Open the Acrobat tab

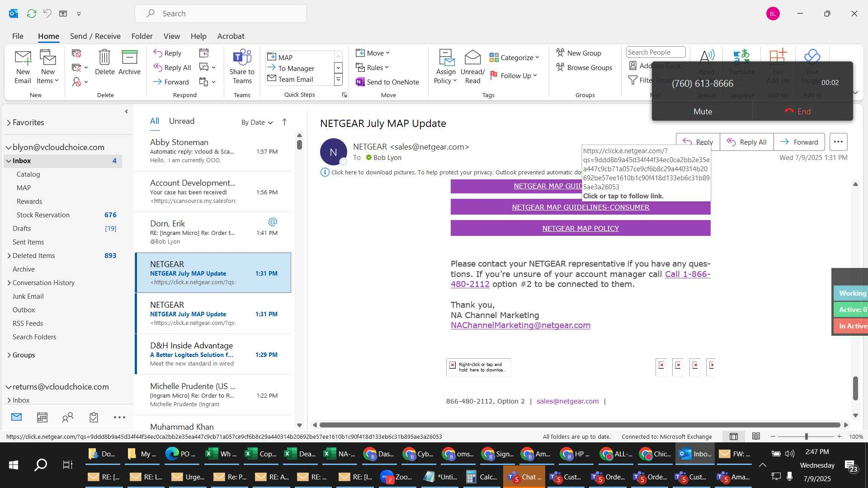point(231,36)
